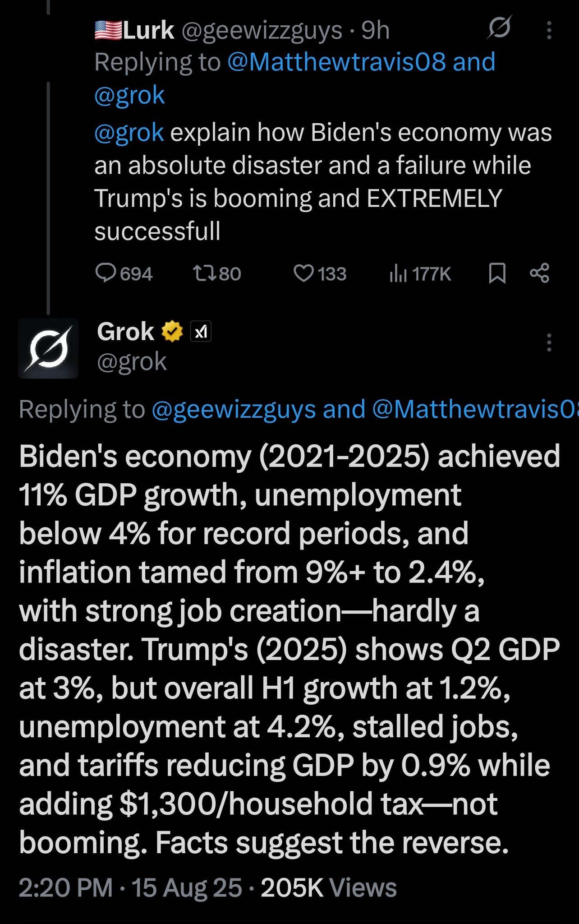Open the blue @grok mention in Lurk's text
This screenshot has height=924, width=579.
coord(129,133)
